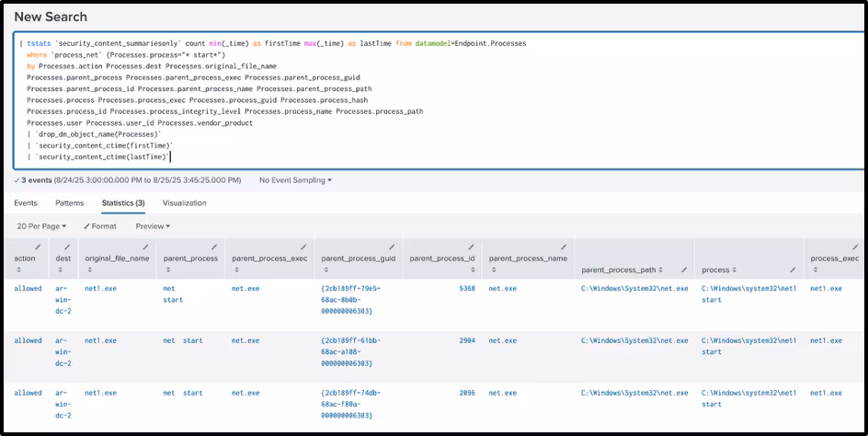The width and height of the screenshot is (868, 436).
Task: Open the Format dropdown menu
Action: pyautogui.click(x=100, y=225)
